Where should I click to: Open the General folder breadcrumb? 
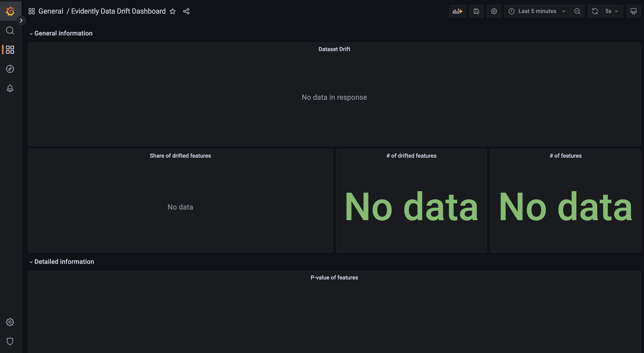(51, 11)
